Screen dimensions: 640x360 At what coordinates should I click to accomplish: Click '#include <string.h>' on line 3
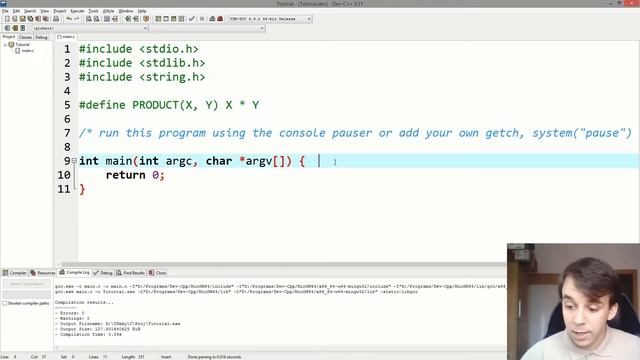(142, 77)
